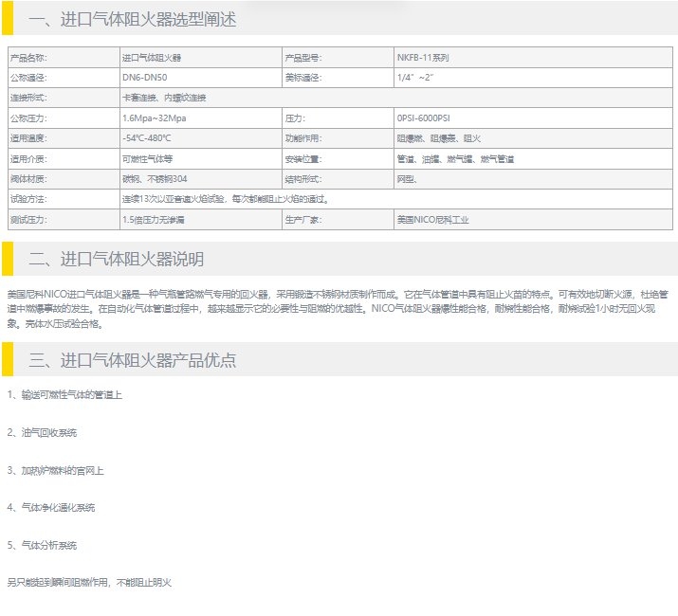Click the 碳钢、不锈钢304 material value
678x616 pixels.
pos(155,179)
